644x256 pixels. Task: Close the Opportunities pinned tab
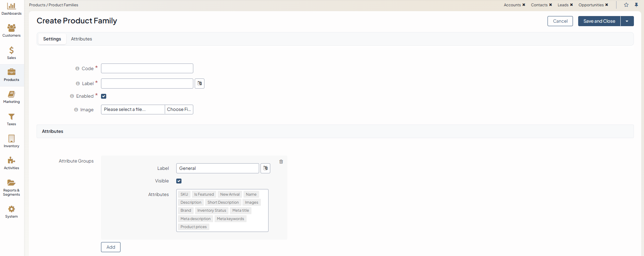click(607, 5)
